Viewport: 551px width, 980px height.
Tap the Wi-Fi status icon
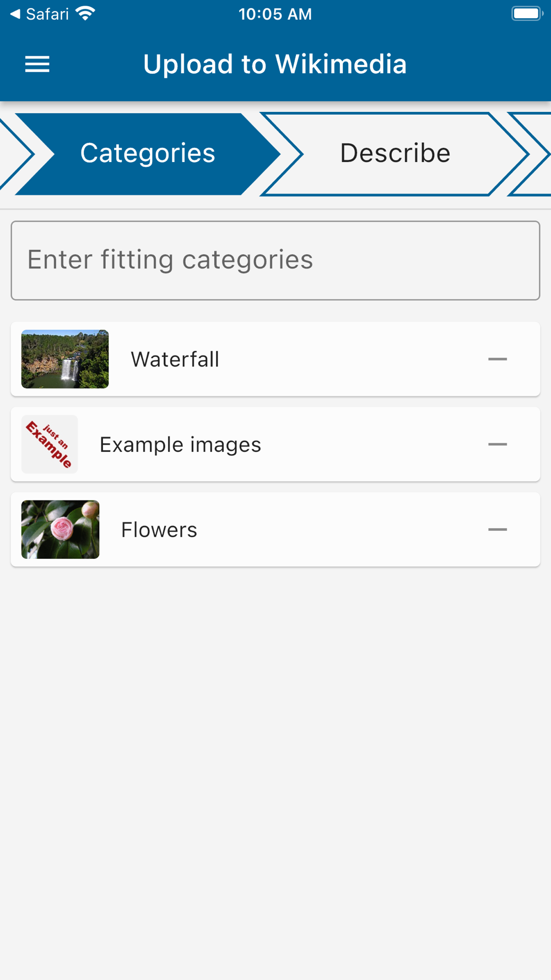[x=85, y=13]
